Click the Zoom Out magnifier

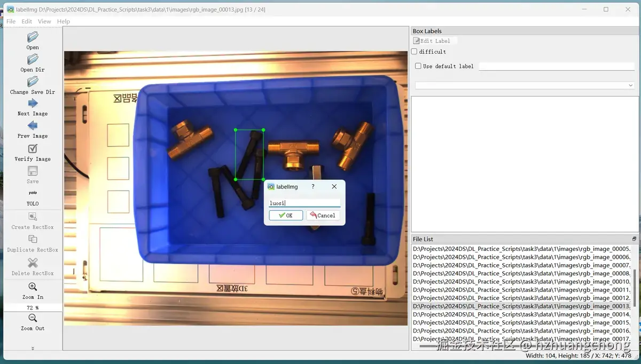point(33,318)
